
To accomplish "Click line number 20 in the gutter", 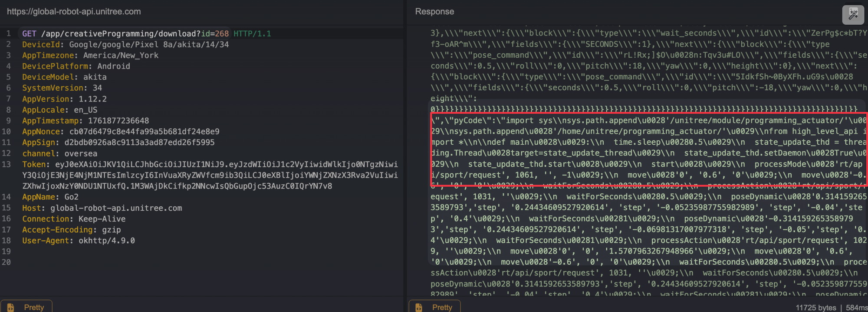I will 6,262.
